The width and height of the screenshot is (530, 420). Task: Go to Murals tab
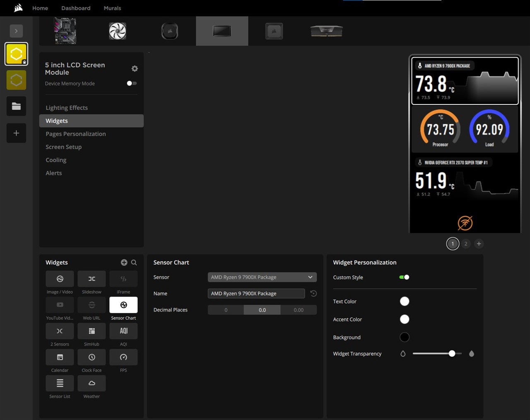click(x=112, y=8)
